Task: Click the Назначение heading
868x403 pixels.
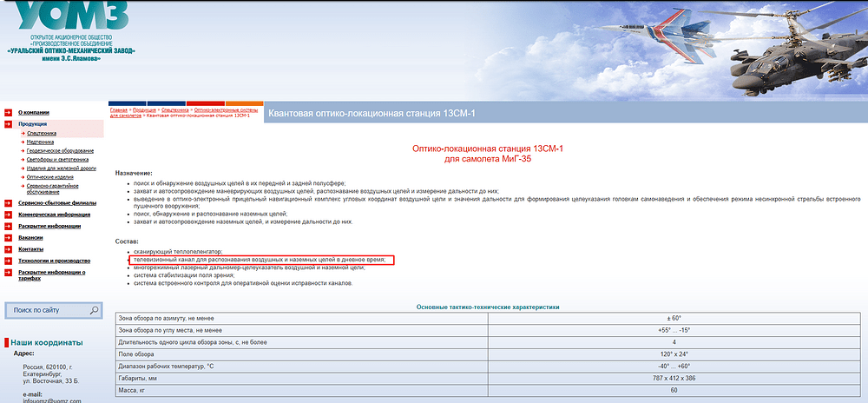Action: 134,173
